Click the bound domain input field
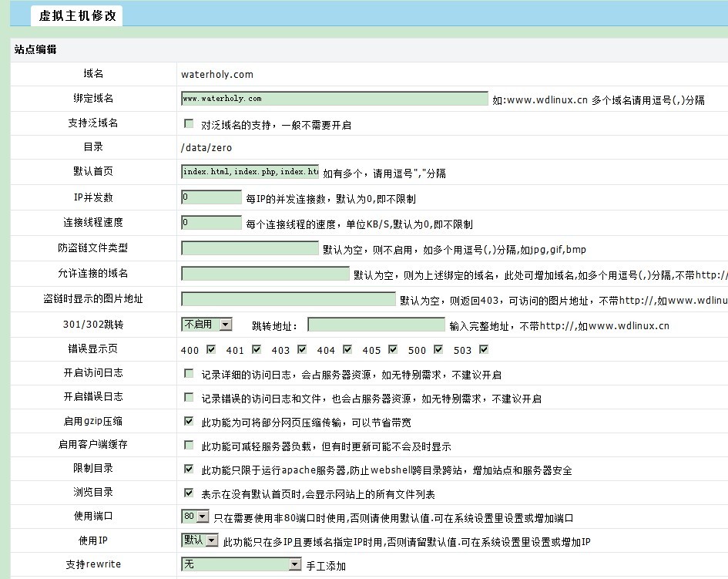 tap(334, 99)
